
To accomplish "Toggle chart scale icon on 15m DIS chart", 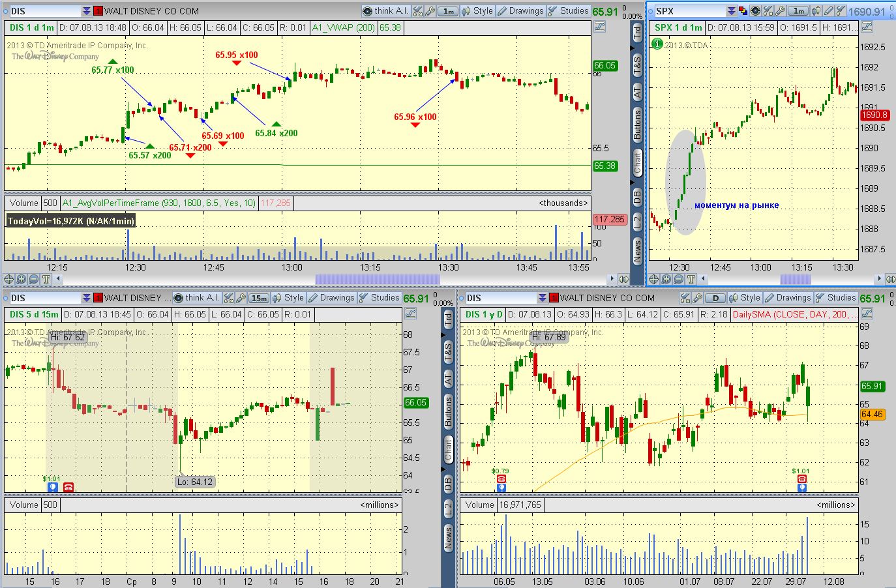I will click(410, 314).
